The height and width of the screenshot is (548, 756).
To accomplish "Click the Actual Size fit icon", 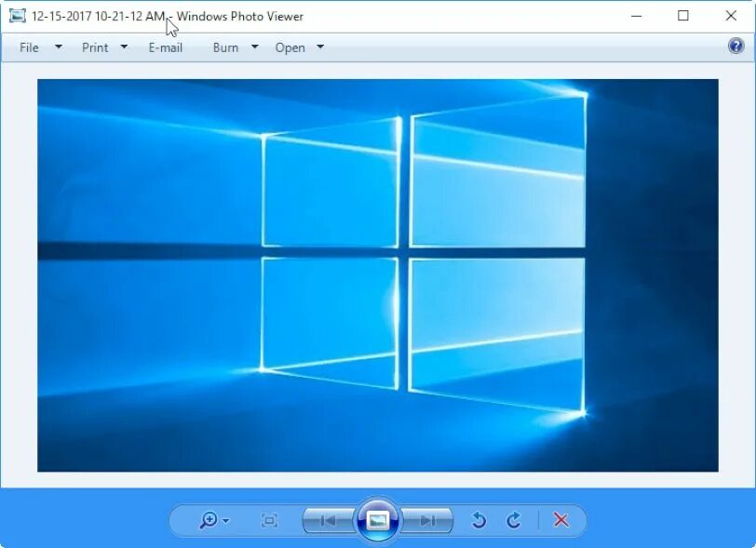I will [269, 520].
